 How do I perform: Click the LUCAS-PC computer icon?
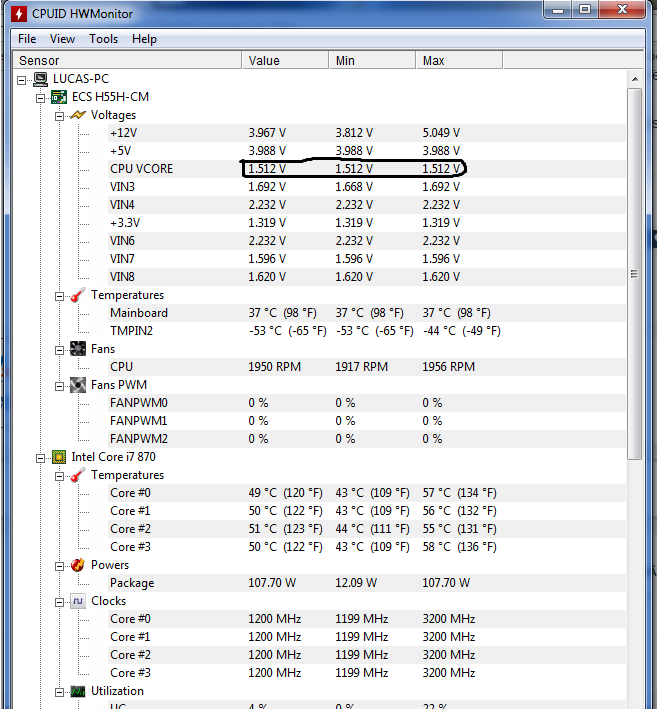coord(41,79)
